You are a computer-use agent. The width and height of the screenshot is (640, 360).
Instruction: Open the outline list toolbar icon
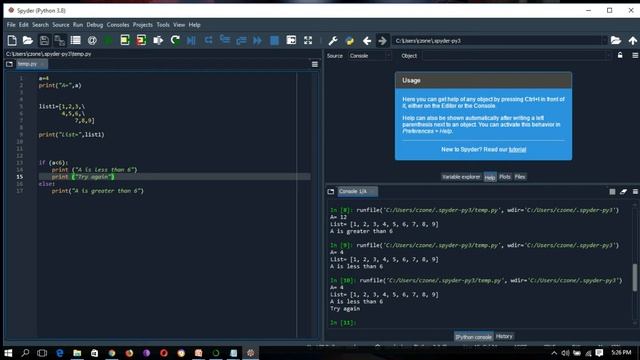pos(76,40)
